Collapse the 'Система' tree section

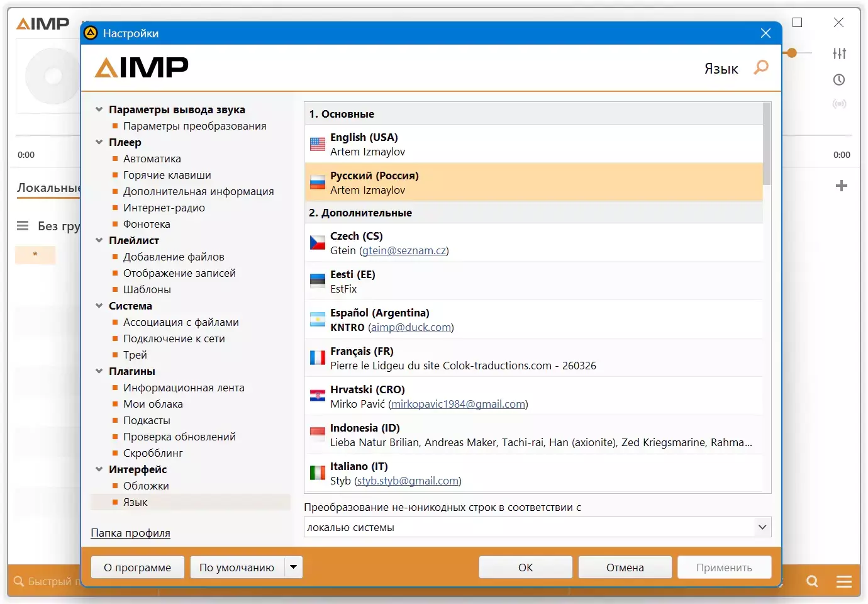[99, 306]
